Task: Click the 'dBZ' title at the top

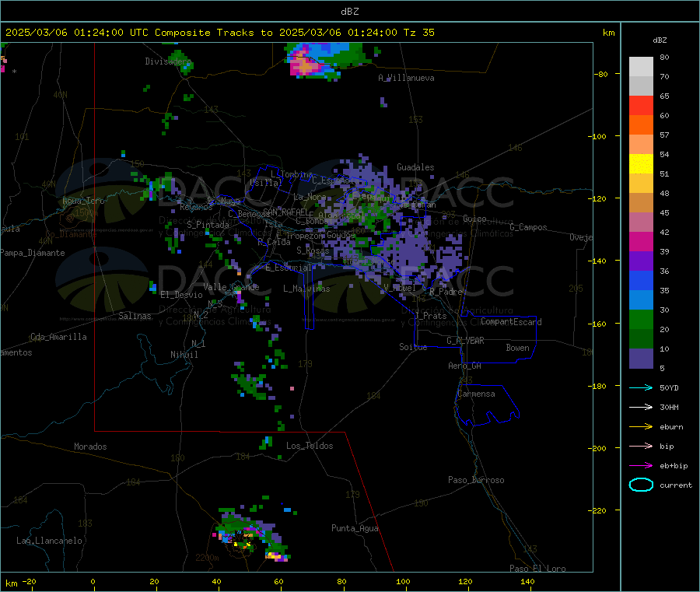Action: pos(349,12)
